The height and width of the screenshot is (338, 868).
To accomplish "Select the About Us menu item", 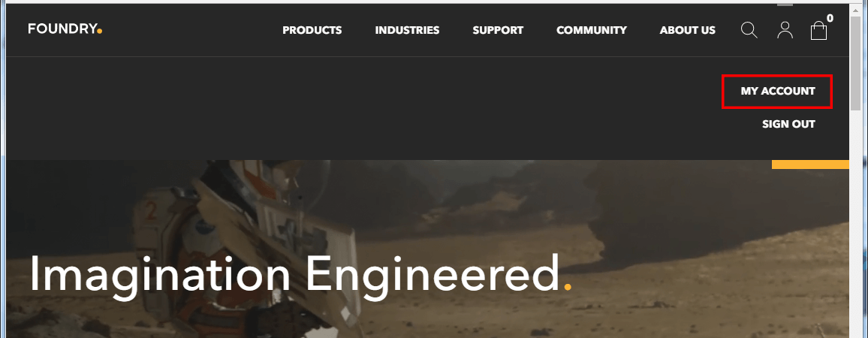I will [688, 31].
